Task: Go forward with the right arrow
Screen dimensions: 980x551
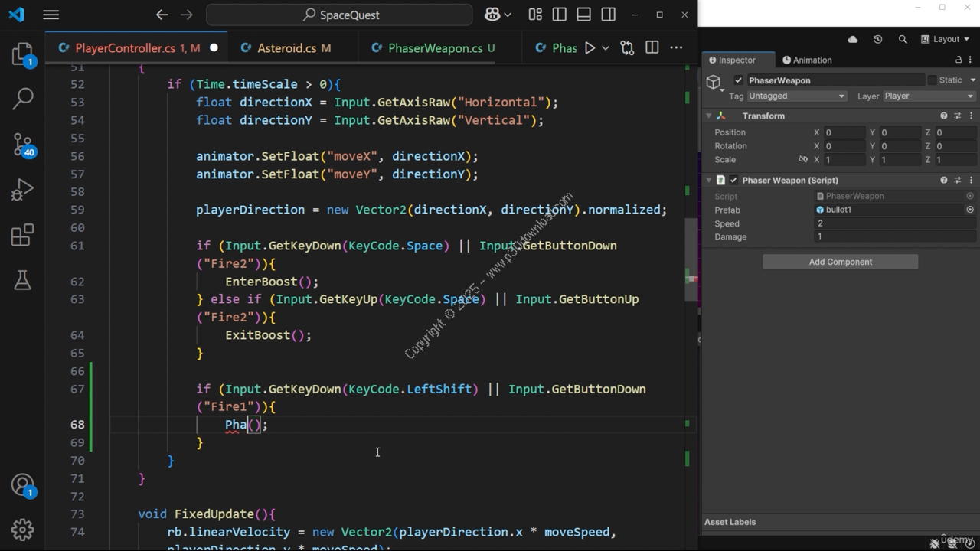Action: point(186,15)
